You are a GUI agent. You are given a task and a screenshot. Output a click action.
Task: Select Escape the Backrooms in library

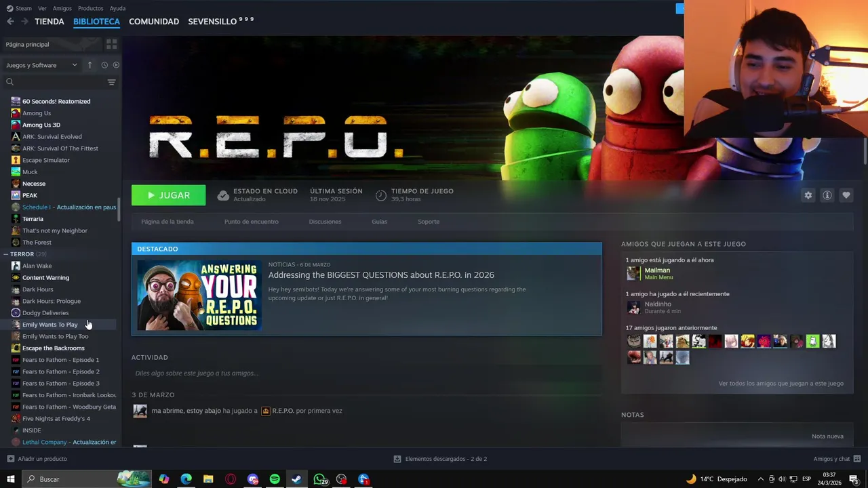coord(54,348)
